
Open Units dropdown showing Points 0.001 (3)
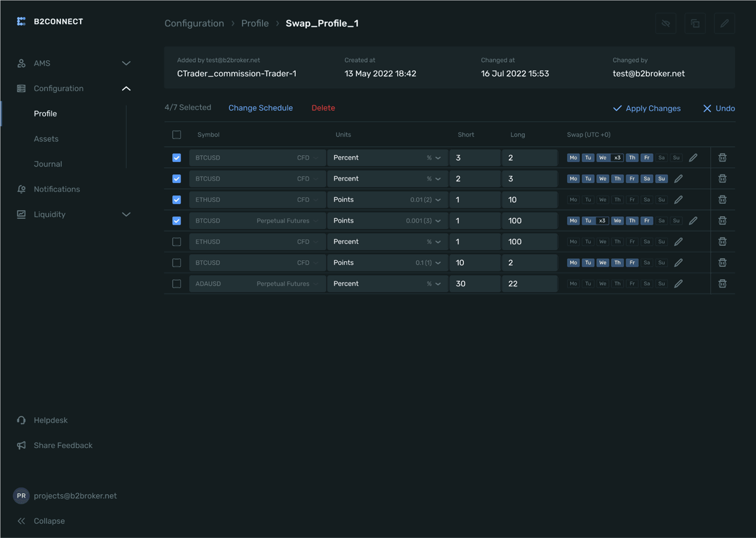click(387, 221)
